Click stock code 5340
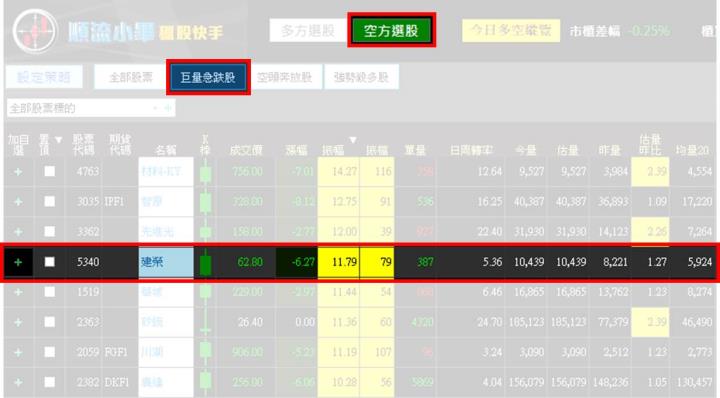This screenshot has width=720, height=398. [x=88, y=262]
